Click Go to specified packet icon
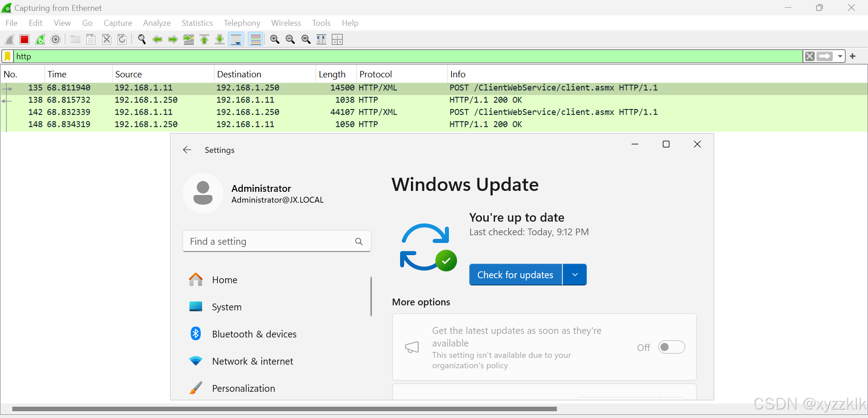Image resolution: width=868 pixels, height=418 pixels. (189, 40)
